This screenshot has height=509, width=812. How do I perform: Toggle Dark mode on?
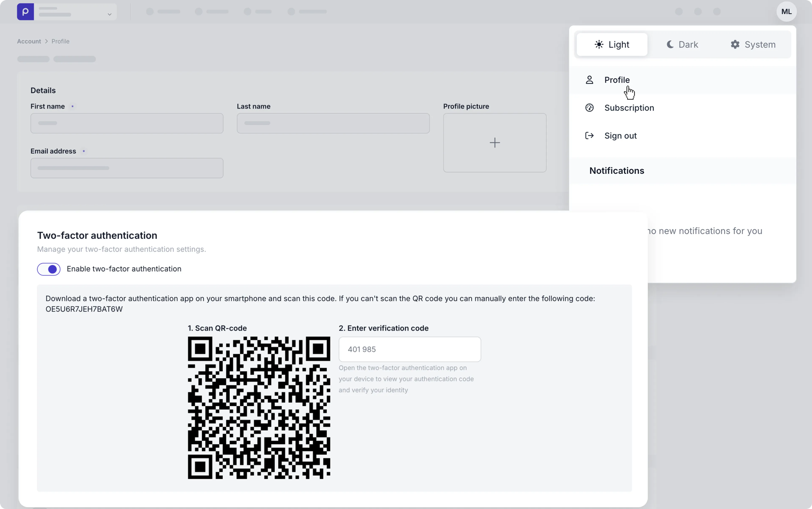pyautogui.click(x=682, y=44)
